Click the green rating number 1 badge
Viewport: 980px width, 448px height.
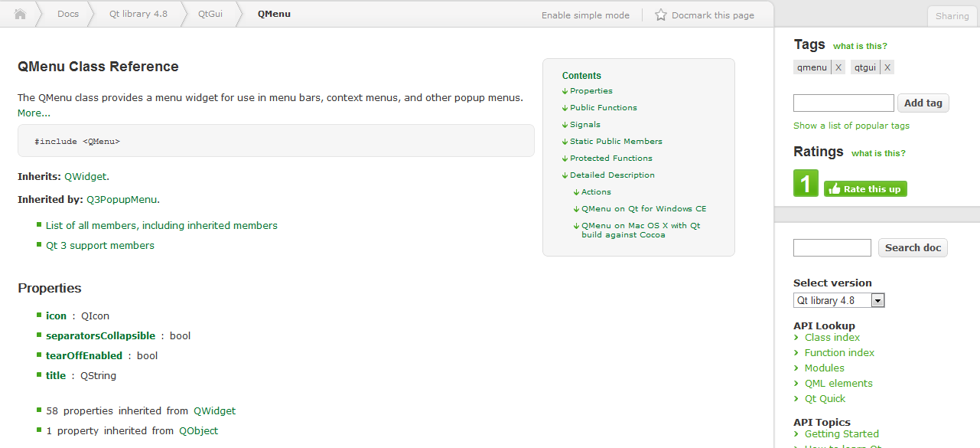[806, 183]
